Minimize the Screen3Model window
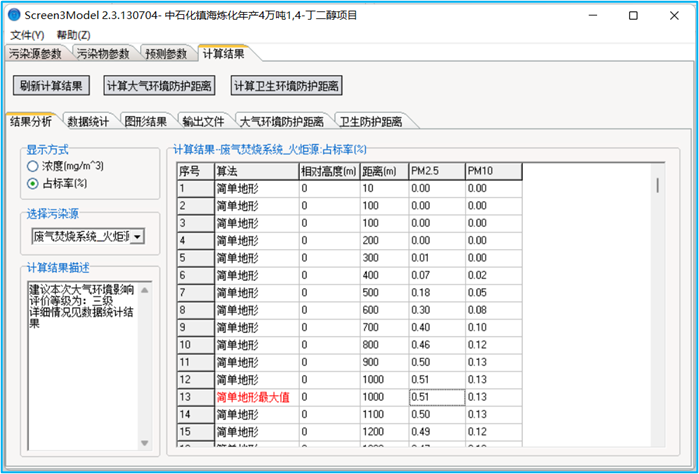The width and height of the screenshot is (699, 474). [592, 16]
